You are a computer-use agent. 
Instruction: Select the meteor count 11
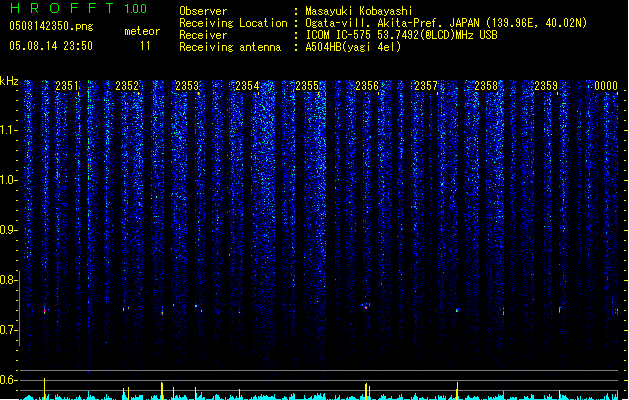point(145,46)
